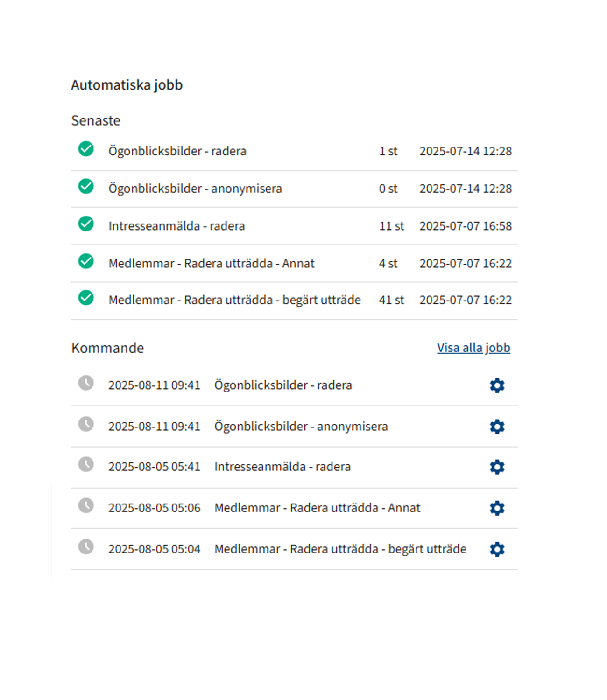Screen dimensions: 607x700
Task: Click gear icon for upcoming begärt utträde job
Action: [x=497, y=549]
